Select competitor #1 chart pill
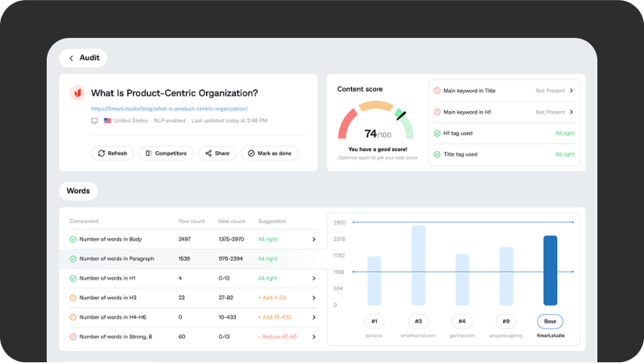 pyautogui.click(x=374, y=321)
